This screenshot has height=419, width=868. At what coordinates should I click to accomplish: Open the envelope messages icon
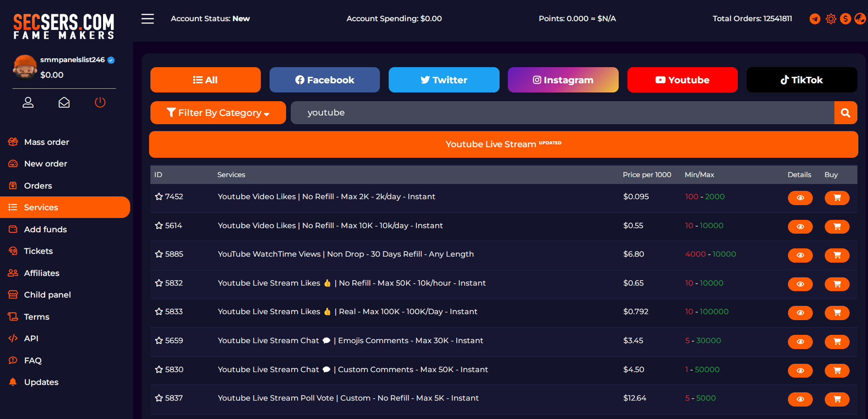64,103
